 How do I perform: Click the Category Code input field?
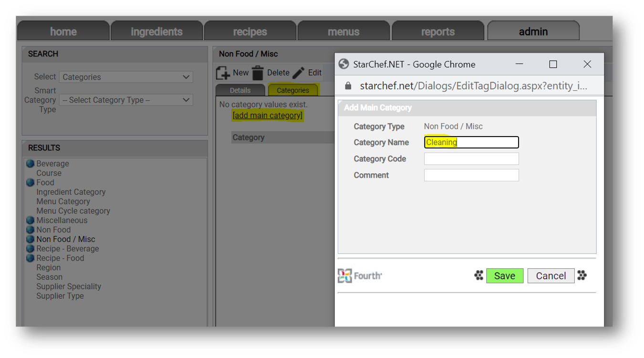coord(471,158)
